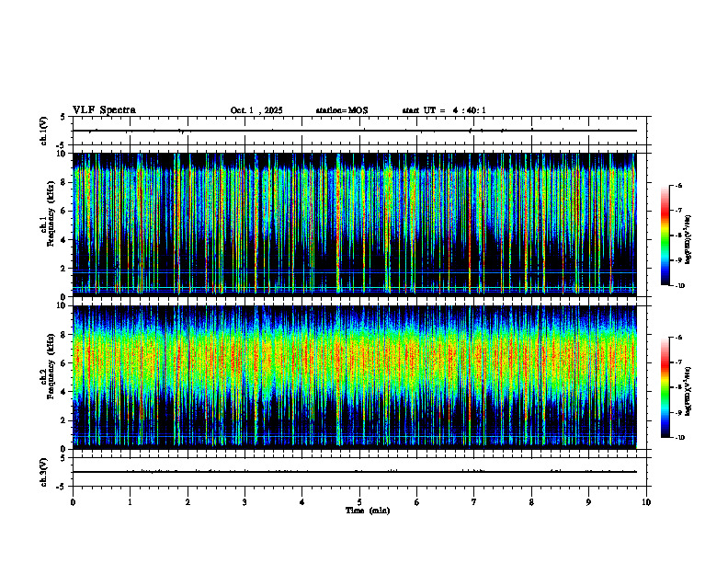Click the ch.1 voltage waveform trace
This screenshot has height=563, width=728.
pyautogui.click(x=354, y=131)
